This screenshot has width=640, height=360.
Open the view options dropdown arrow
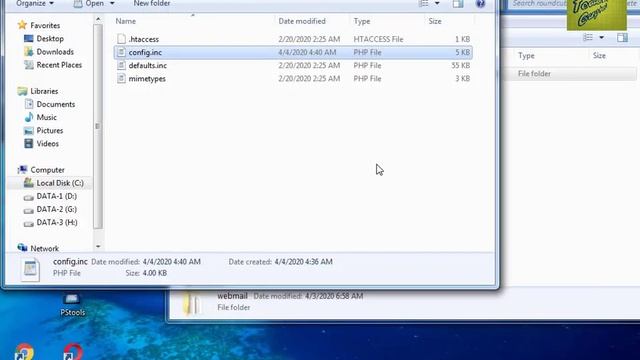[x=437, y=4]
